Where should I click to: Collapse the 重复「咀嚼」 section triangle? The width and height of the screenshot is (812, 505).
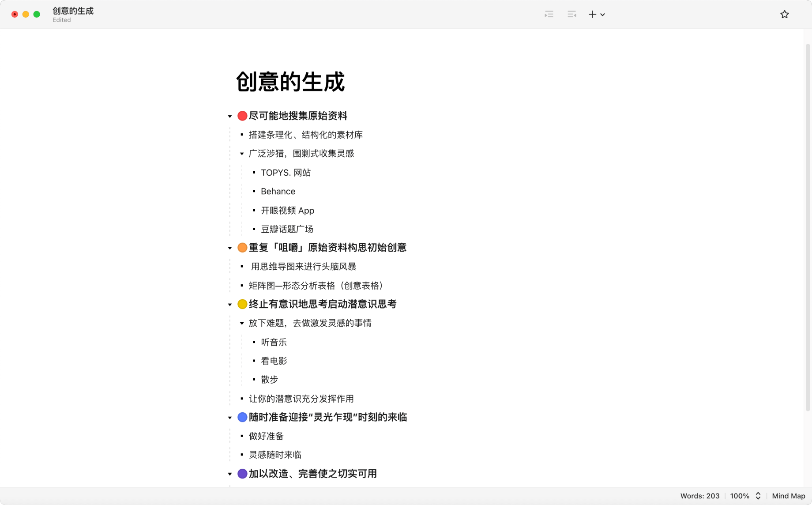point(229,248)
